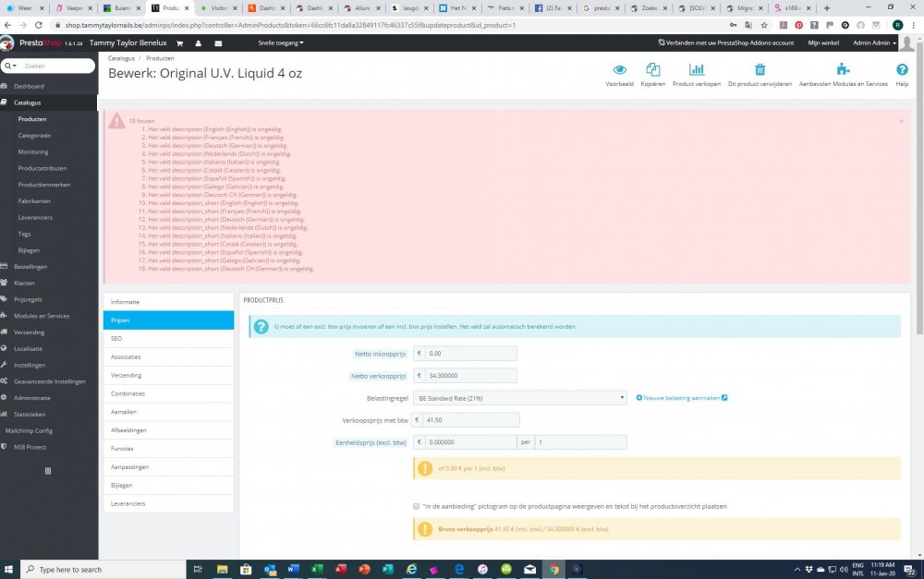Select the SEO product tab
Image resolution: width=924 pixels, height=579 pixels.
pyautogui.click(x=168, y=338)
